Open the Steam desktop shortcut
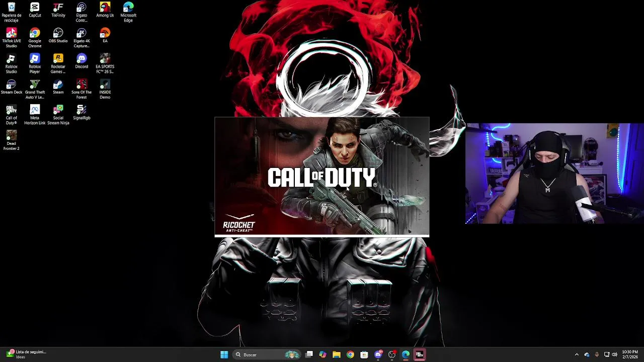The width and height of the screenshot is (644, 362). pyautogui.click(x=58, y=87)
